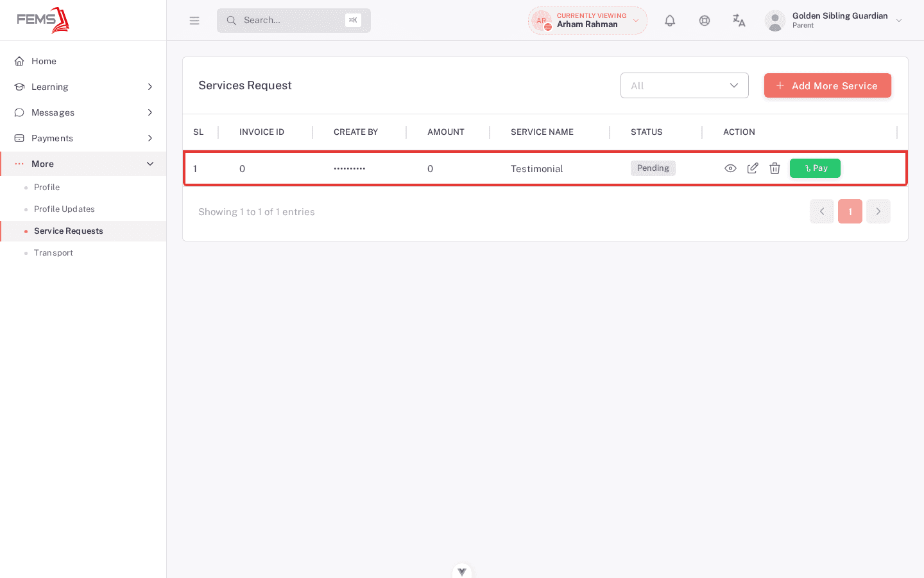The height and width of the screenshot is (578, 924).
Task: Open the user profile dropdown chevron
Action: (x=899, y=21)
